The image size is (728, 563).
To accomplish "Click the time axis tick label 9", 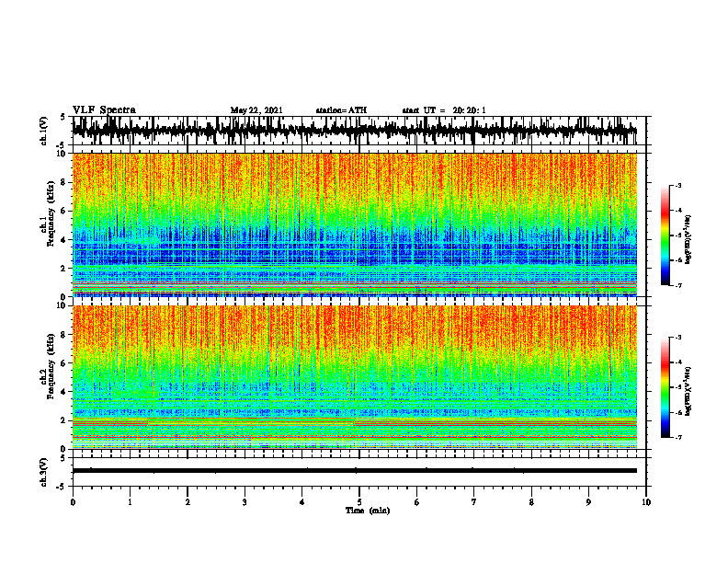I will coord(588,502).
